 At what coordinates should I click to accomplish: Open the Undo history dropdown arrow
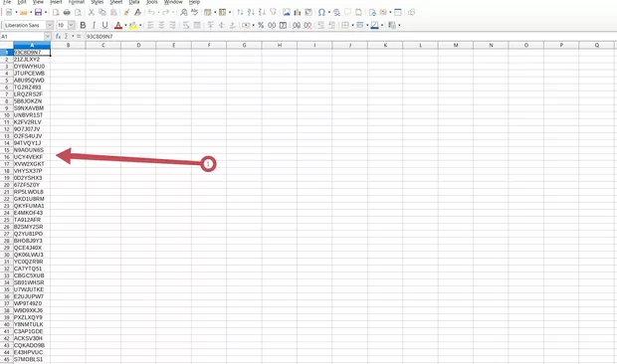[x=158, y=13]
